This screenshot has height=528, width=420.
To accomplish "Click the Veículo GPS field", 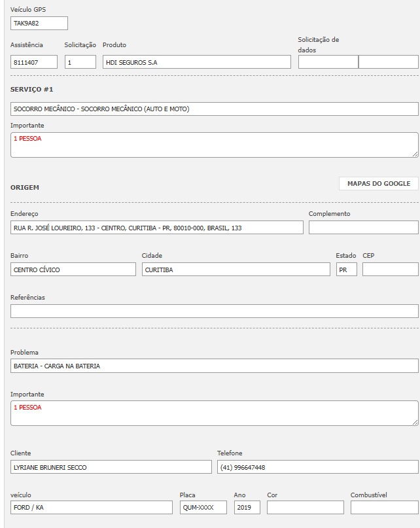I will click(39, 24).
